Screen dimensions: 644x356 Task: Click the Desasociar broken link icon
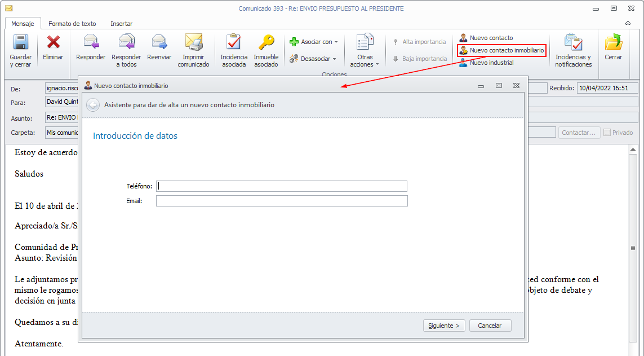click(x=294, y=59)
